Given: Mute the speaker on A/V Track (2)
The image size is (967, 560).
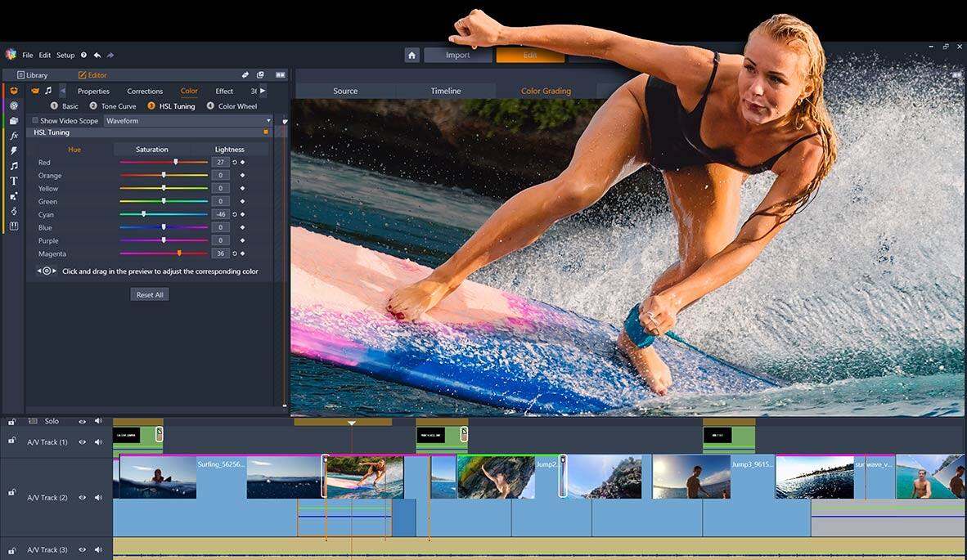Looking at the screenshot, I should (98, 498).
